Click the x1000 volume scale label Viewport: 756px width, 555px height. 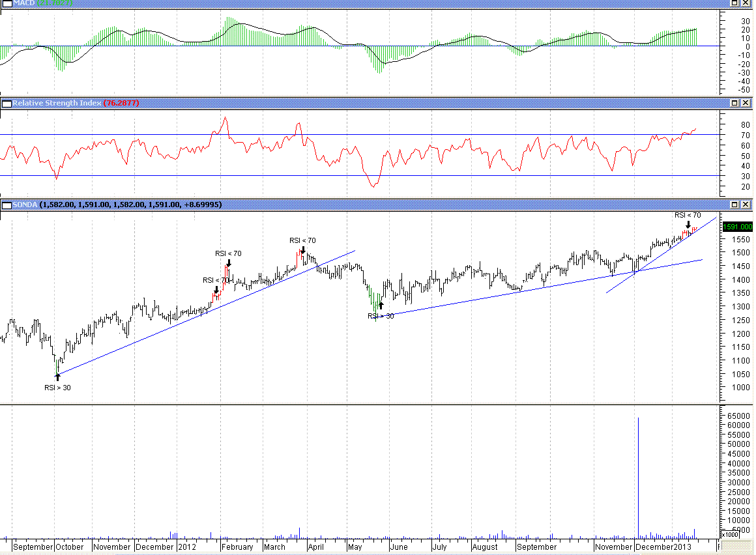731,534
